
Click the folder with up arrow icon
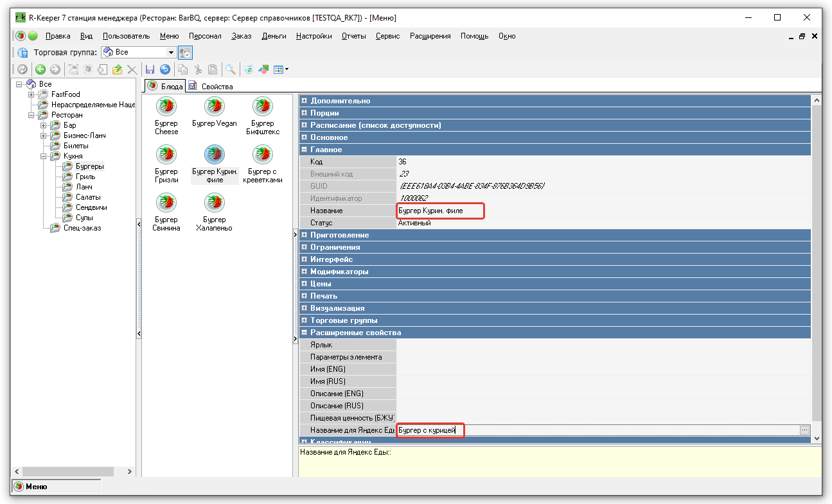118,69
